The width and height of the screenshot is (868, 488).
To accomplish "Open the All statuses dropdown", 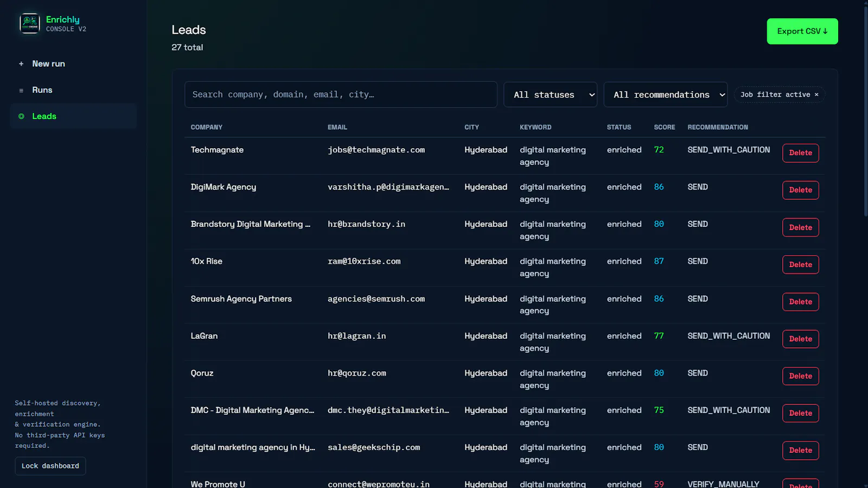I will click(550, 94).
